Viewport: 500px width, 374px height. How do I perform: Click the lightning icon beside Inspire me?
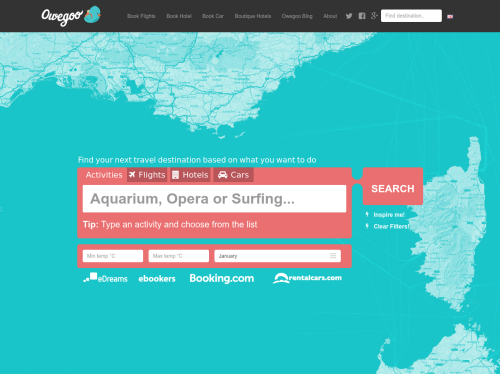tap(367, 214)
